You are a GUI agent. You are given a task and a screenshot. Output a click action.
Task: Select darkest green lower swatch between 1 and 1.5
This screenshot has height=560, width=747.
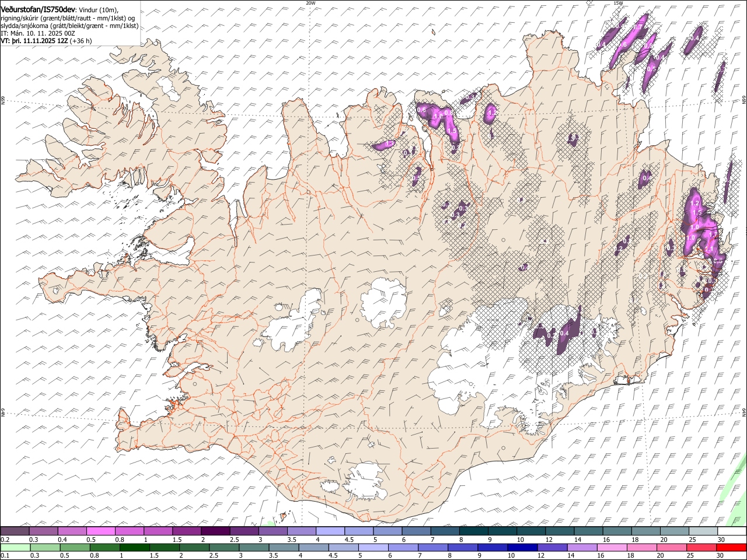pyautogui.click(x=134, y=547)
